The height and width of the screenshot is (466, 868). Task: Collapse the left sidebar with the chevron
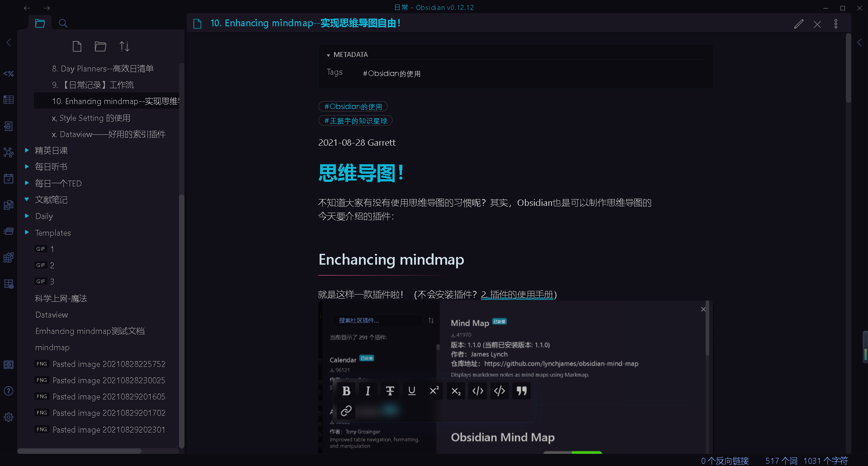tap(9, 43)
